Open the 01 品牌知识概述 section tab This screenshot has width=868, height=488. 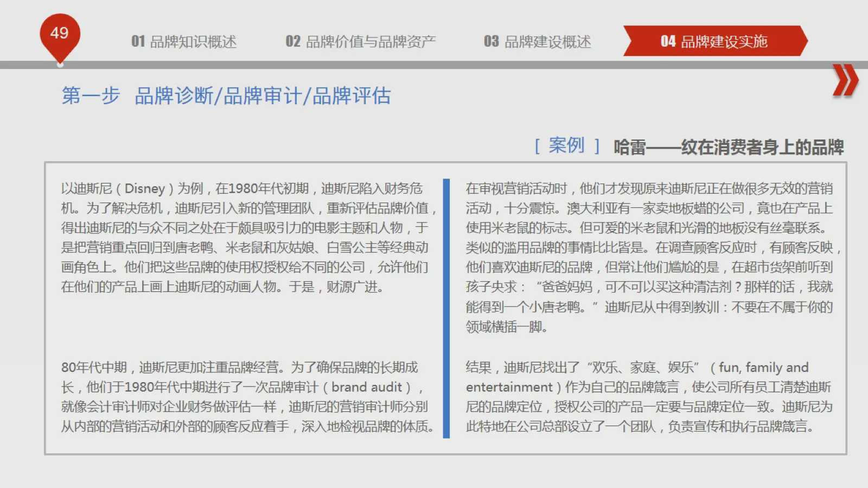coord(183,42)
